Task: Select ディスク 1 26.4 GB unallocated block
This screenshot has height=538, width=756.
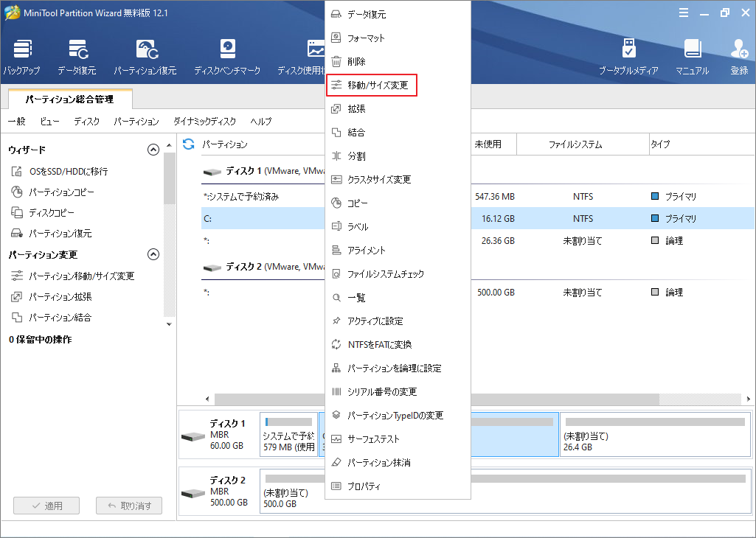Action: pyautogui.click(x=655, y=434)
